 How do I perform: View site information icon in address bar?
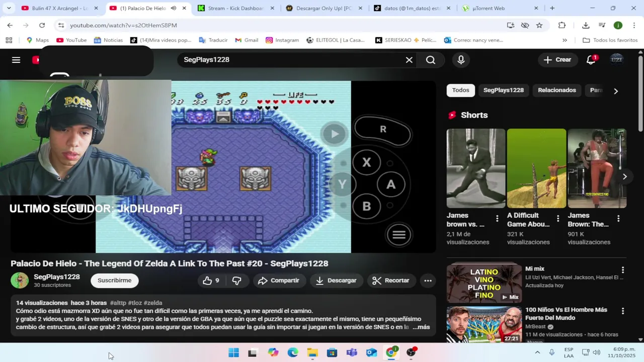pos(61,25)
